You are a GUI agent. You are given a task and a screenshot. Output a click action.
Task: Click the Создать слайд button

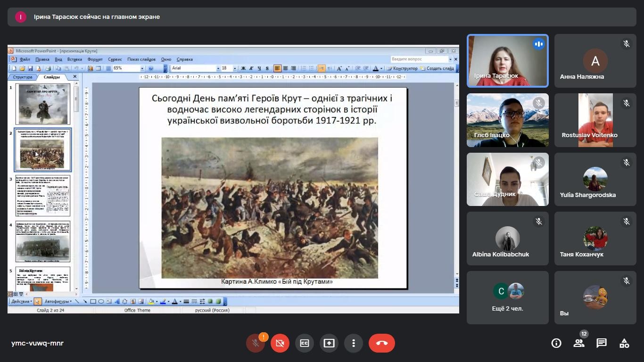click(x=437, y=68)
